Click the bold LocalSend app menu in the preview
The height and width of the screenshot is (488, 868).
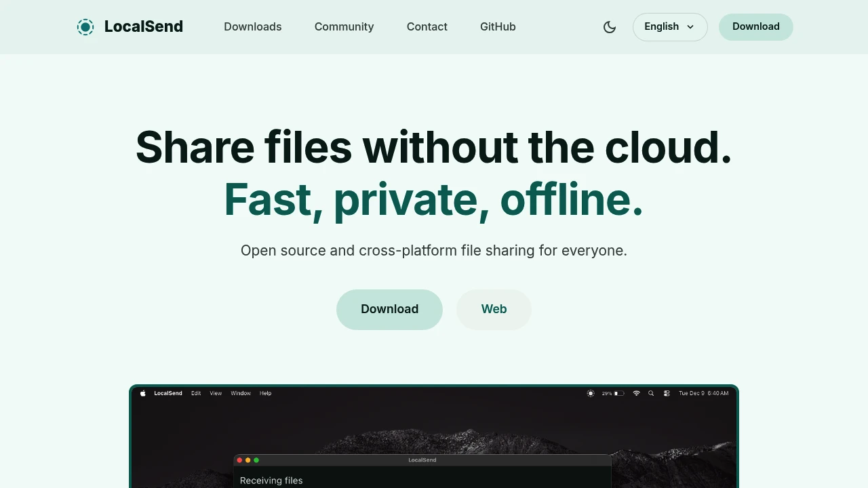tap(168, 393)
